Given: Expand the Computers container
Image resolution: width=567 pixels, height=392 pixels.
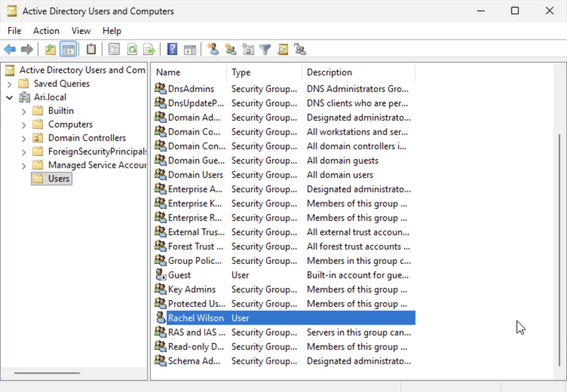Looking at the screenshot, I should click(x=24, y=125).
